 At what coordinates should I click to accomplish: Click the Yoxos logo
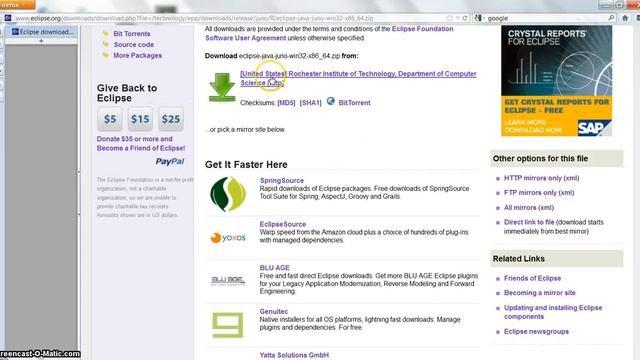coord(228,238)
